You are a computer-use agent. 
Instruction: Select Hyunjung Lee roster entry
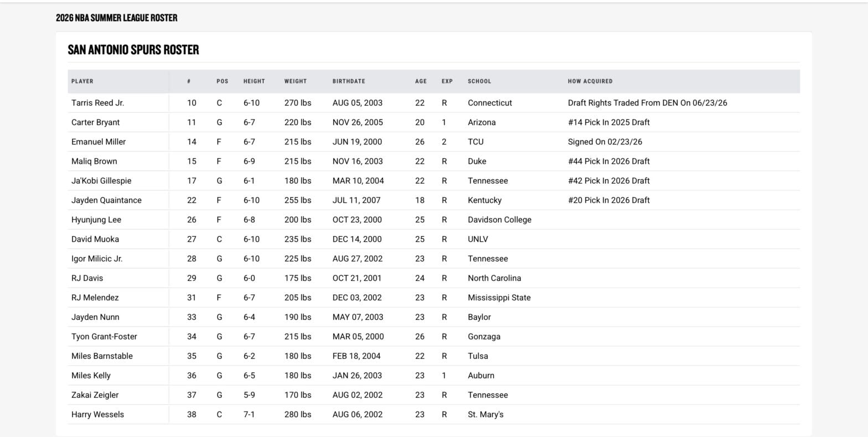point(96,220)
